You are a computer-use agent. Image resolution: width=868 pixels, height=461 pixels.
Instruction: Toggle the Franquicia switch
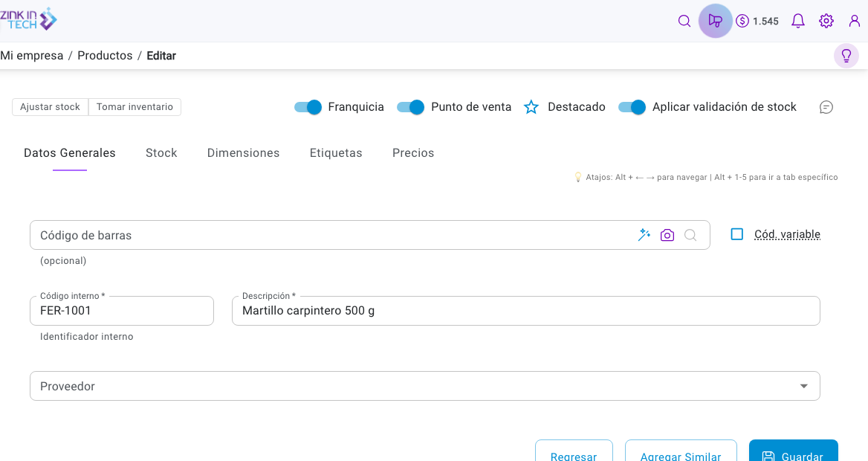pyautogui.click(x=308, y=107)
